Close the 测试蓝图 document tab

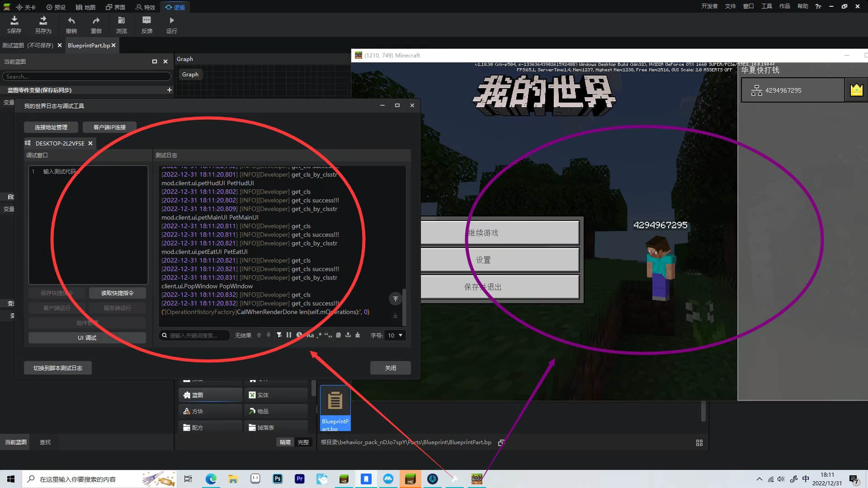point(60,45)
